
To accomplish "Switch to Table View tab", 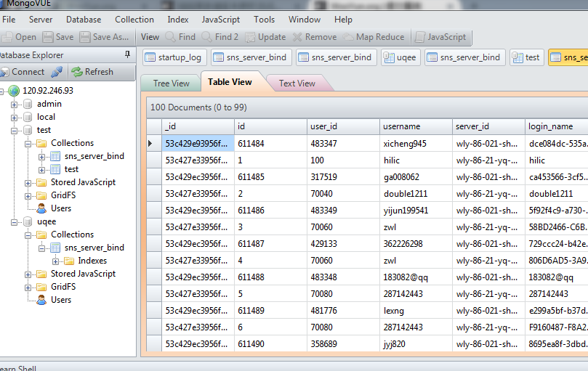I will [230, 82].
